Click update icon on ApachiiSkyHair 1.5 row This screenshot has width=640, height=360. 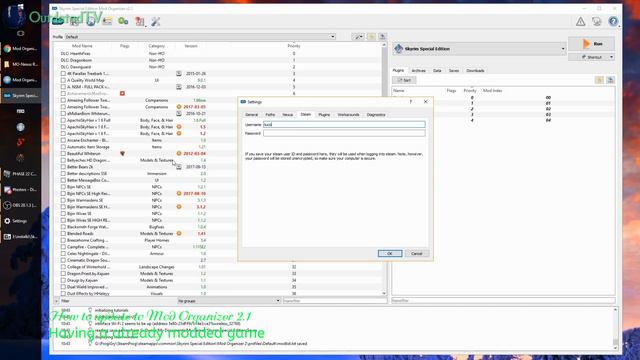pos(179,127)
